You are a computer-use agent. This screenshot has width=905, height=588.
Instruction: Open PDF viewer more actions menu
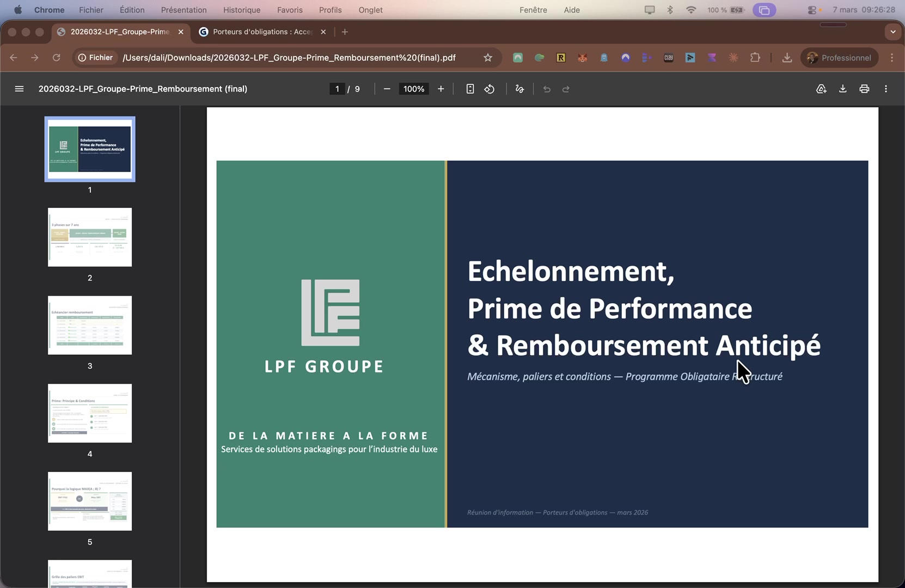coord(886,89)
